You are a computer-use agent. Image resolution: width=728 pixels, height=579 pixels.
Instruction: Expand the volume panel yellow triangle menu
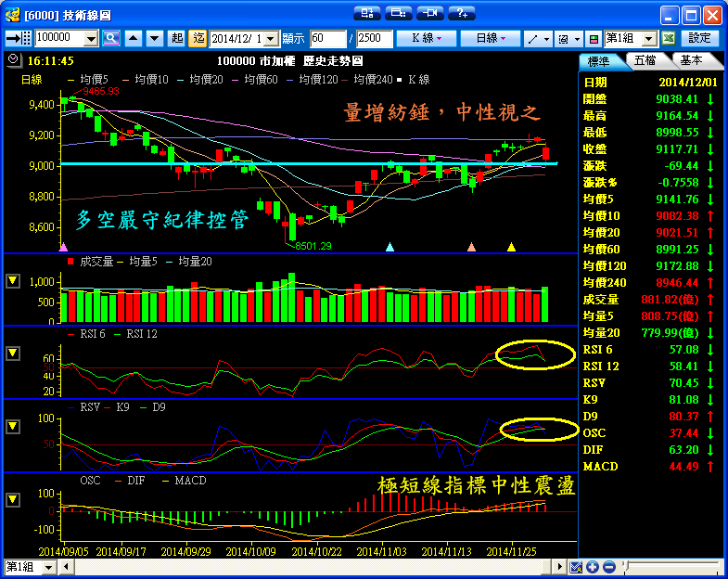click(13, 280)
